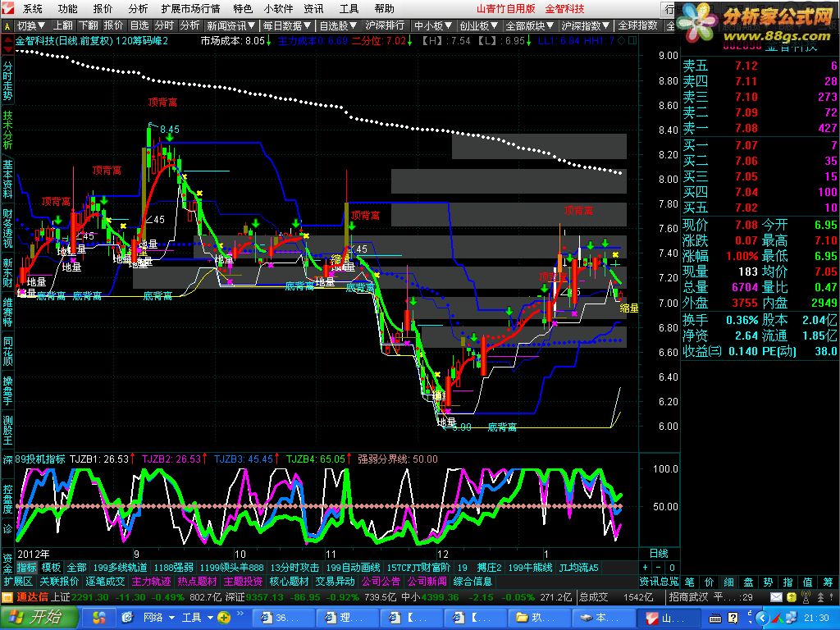Click the 日线 period label
840x630 pixels.
coord(659,554)
